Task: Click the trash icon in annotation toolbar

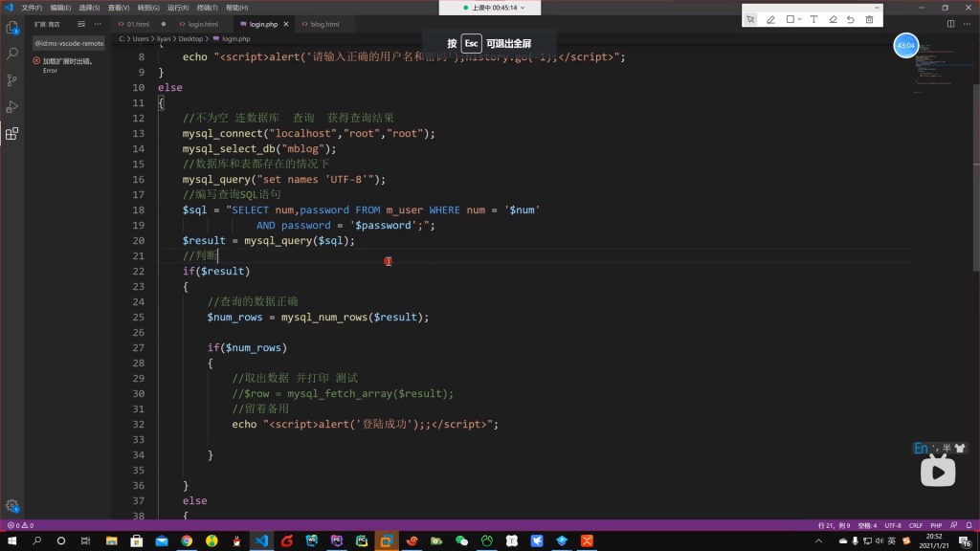Action: pyautogui.click(x=869, y=19)
